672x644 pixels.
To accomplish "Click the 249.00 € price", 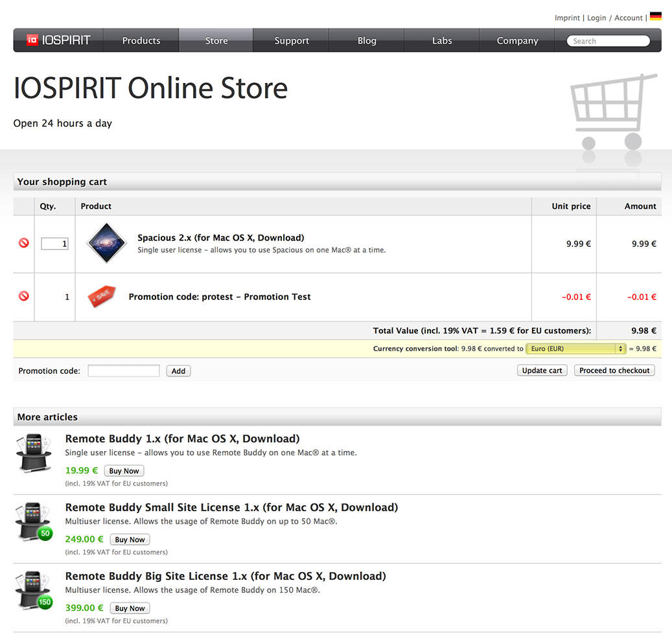I will click(84, 539).
